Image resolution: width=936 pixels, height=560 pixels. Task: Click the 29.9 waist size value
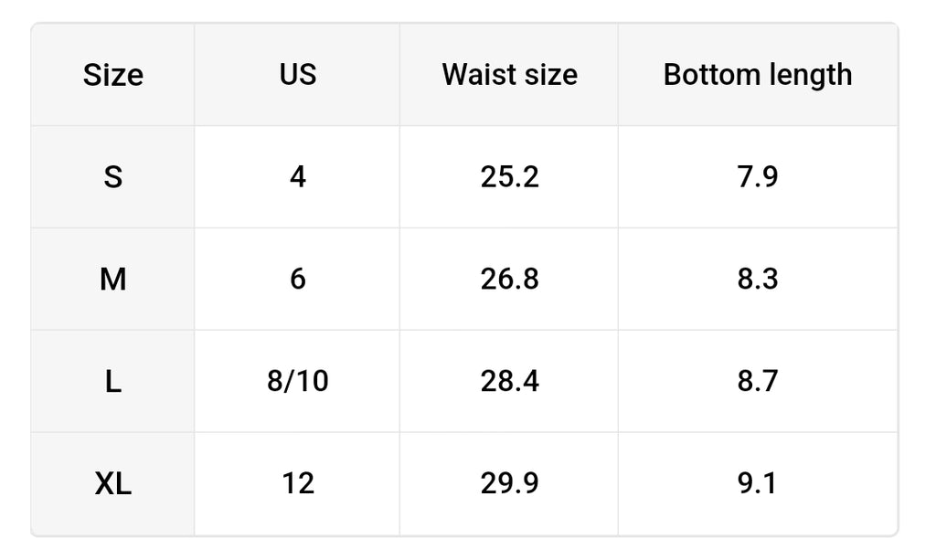(509, 483)
